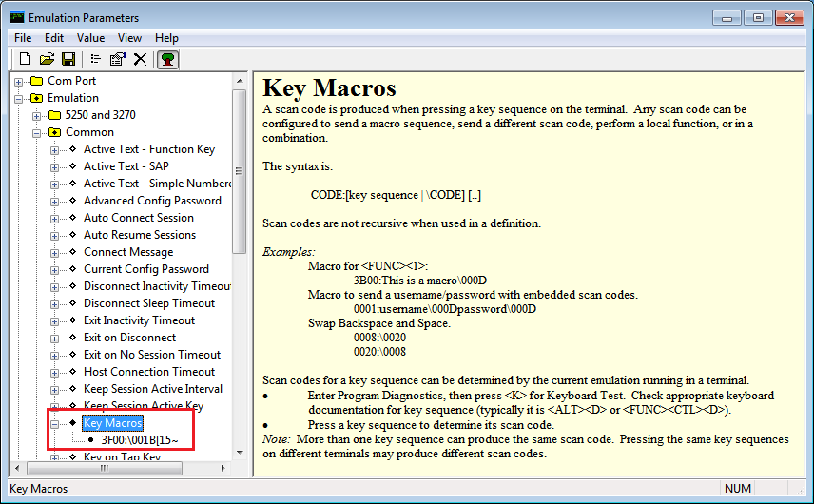The height and width of the screenshot is (504, 814).
Task: Click the New file toolbar icon
Action: pos(26,59)
